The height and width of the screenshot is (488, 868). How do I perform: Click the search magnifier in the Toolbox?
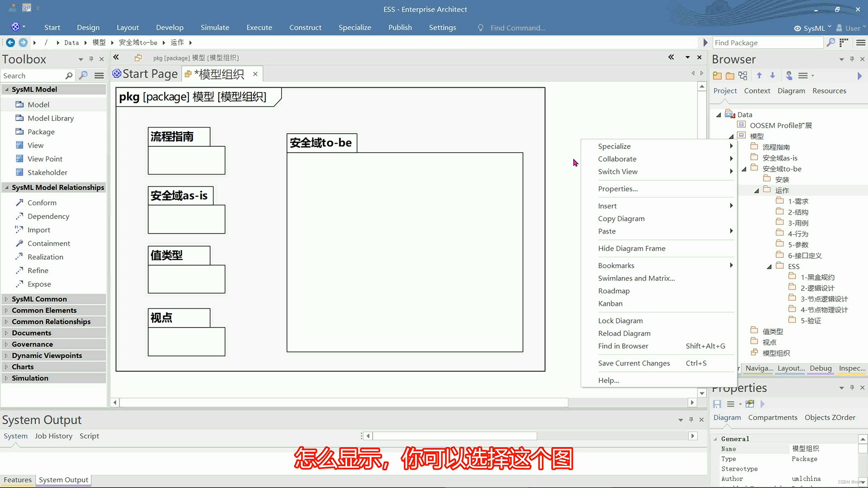pos(83,75)
